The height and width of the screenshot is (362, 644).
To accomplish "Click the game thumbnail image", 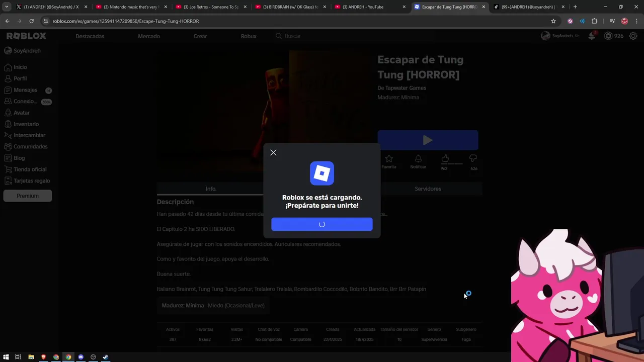I will (x=265, y=112).
